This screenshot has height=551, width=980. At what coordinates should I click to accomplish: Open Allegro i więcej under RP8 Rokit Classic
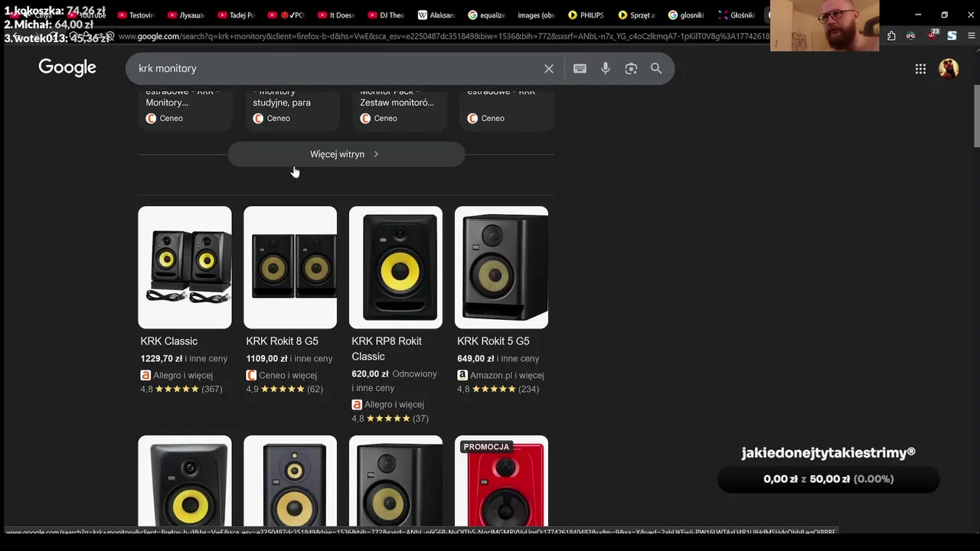pyautogui.click(x=394, y=404)
